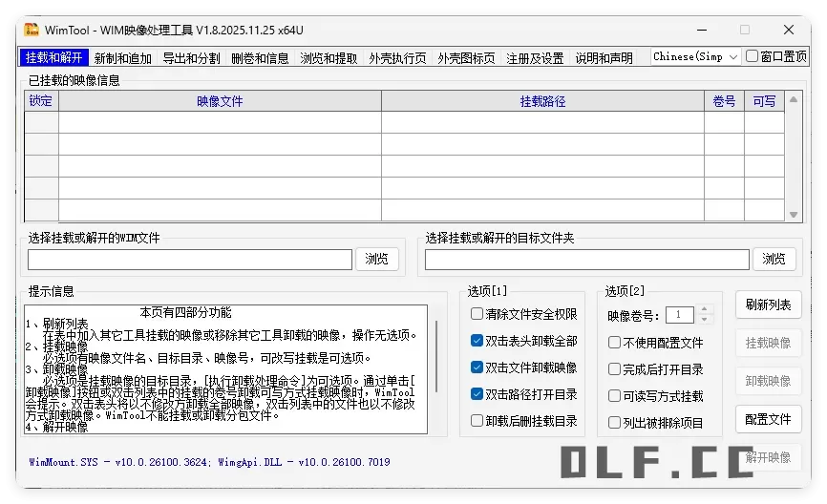Click 浏览 button for target folder
The width and height of the screenshot is (827, 504).
click(774, 259)
